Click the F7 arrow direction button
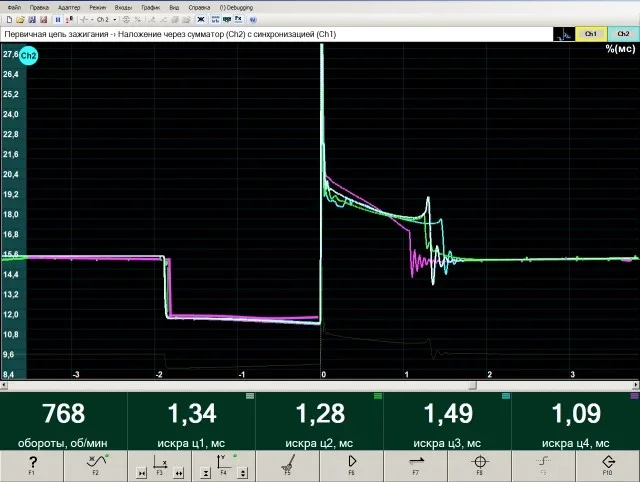Viewport: 640px width, 482px height. pos(416,466)
